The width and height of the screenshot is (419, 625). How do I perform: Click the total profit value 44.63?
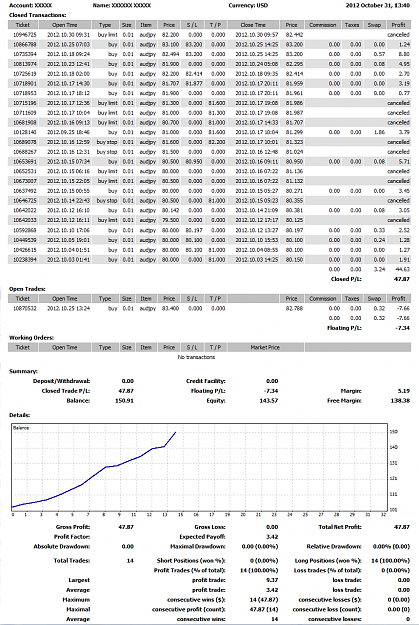click(402, 269)
